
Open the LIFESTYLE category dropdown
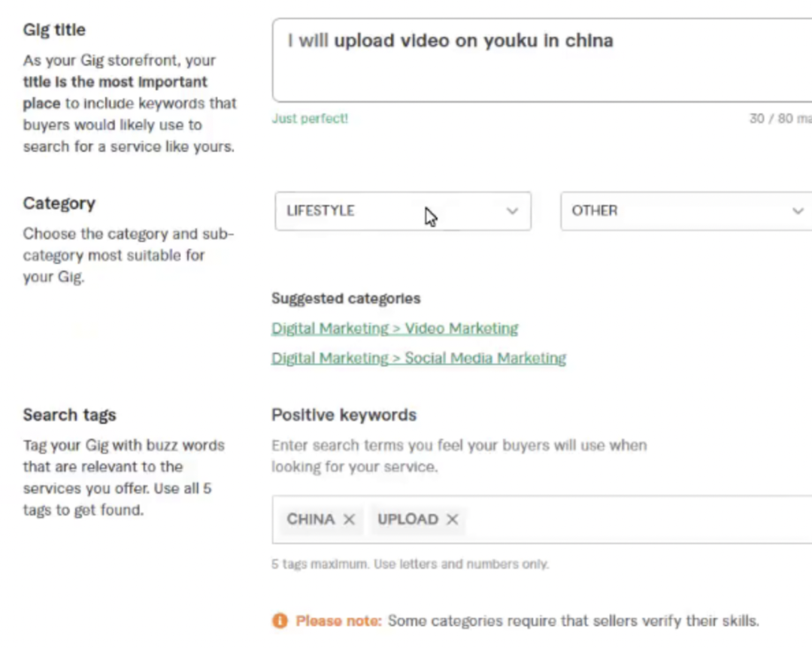click(403, 211)
